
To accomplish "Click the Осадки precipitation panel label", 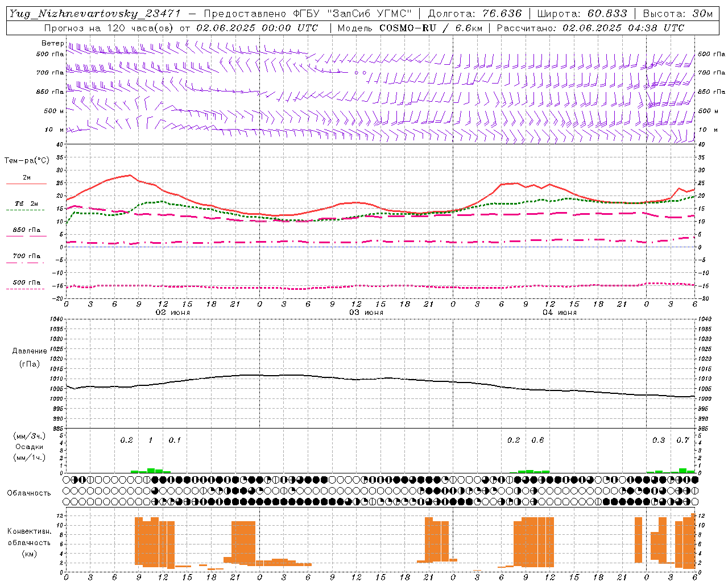I will tap(29, 447).
